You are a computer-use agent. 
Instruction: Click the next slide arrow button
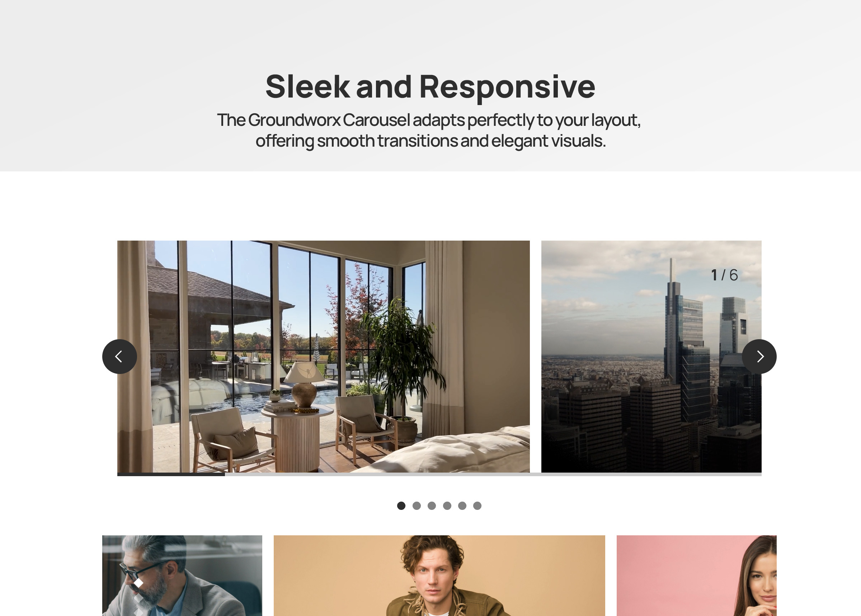pos(759,356)
